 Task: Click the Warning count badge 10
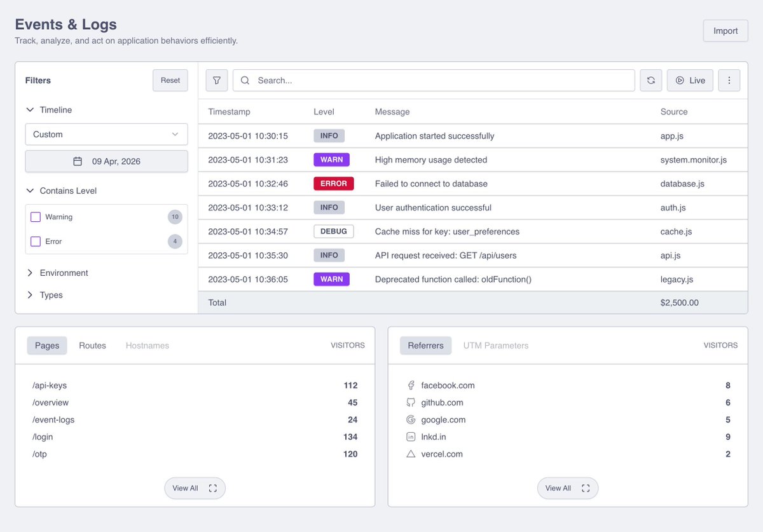175,217
